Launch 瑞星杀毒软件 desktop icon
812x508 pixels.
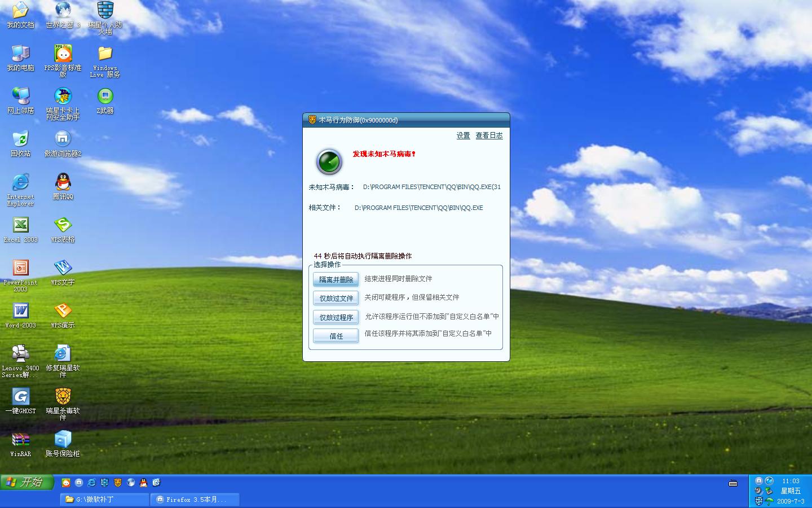63,404
